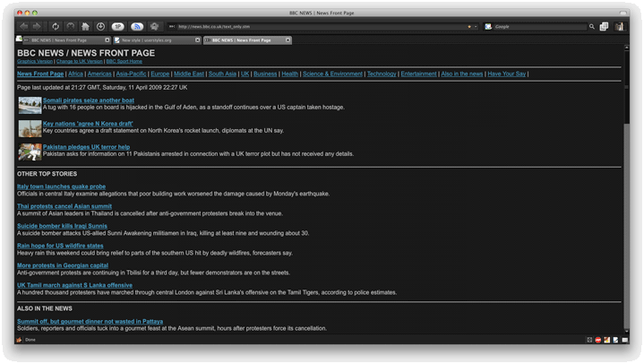Click the Stop loading icon

click(71, 26)
